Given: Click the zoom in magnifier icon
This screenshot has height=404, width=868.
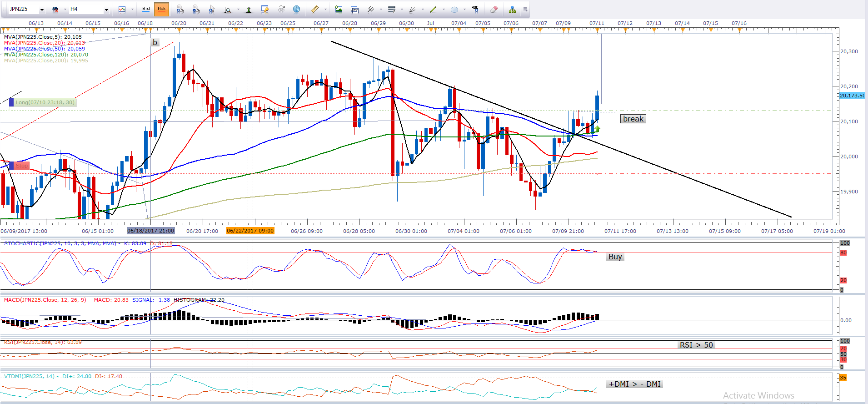Looking at the screenshot, I should (x=180, y=9).
